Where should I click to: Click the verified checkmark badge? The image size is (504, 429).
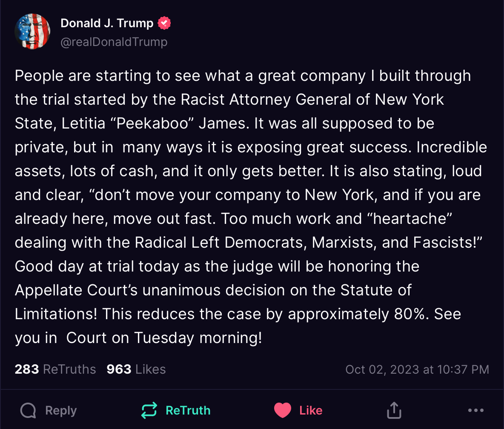point(164,23)
